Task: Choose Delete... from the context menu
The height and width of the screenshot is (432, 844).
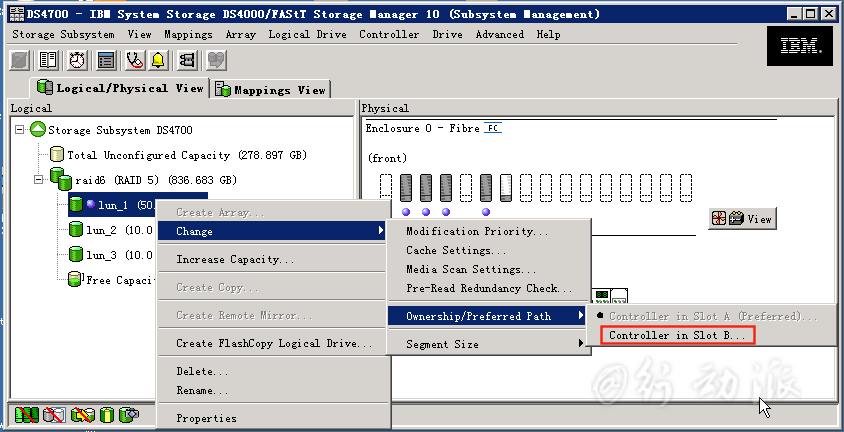Action: click(273, 371)
